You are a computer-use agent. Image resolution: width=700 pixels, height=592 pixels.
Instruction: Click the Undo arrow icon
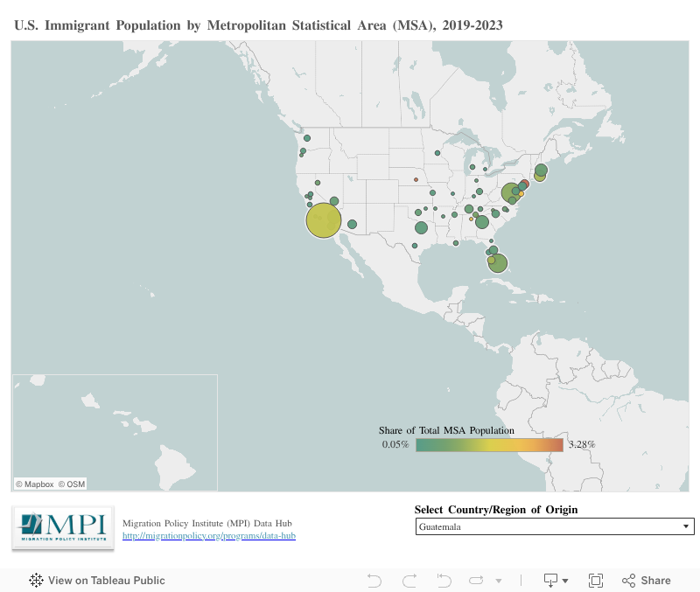tap(374, 580)
